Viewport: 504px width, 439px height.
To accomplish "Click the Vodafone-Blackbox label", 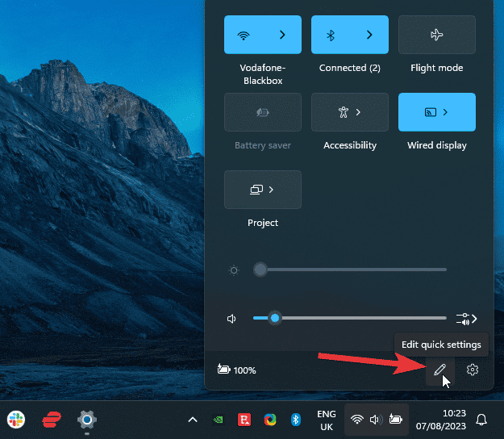I will coord(263,74).
